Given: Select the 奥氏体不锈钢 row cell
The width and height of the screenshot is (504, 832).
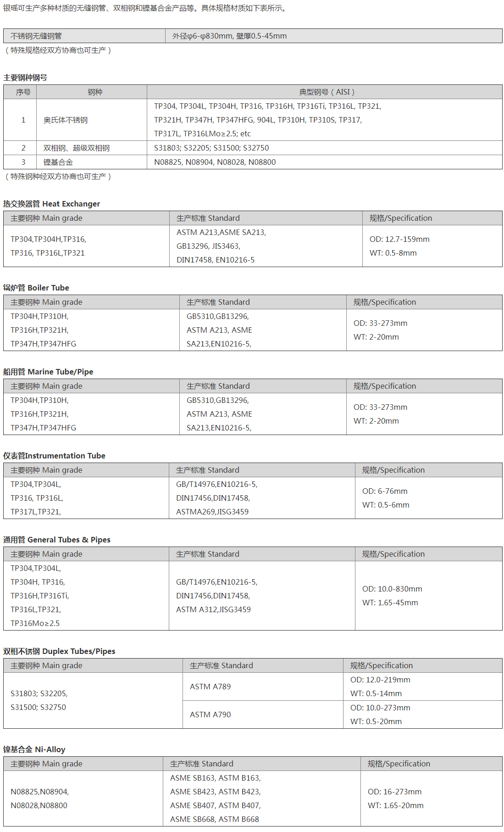Looking at the screenshot, I should coord(92,120).
